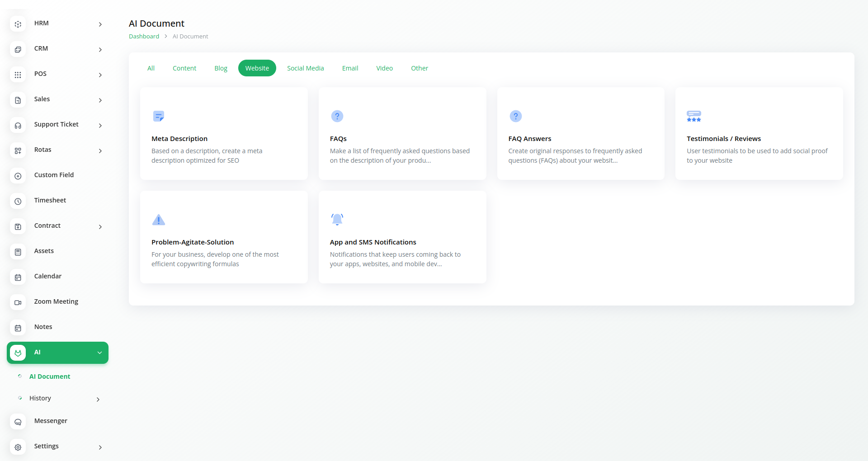Viewport: 868px width, 461px height.
Task: Click the Testimonials star rating icon
Action: tap(693, 116)
